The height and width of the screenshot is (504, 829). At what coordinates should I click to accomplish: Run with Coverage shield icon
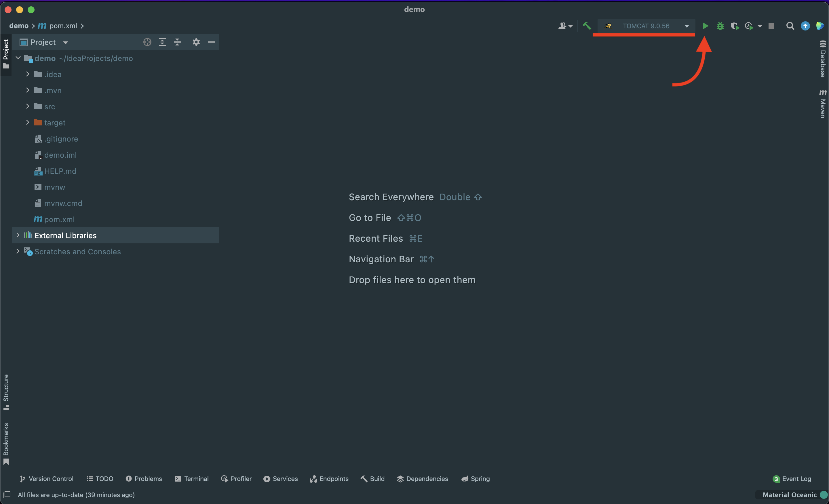click(735, 26)
